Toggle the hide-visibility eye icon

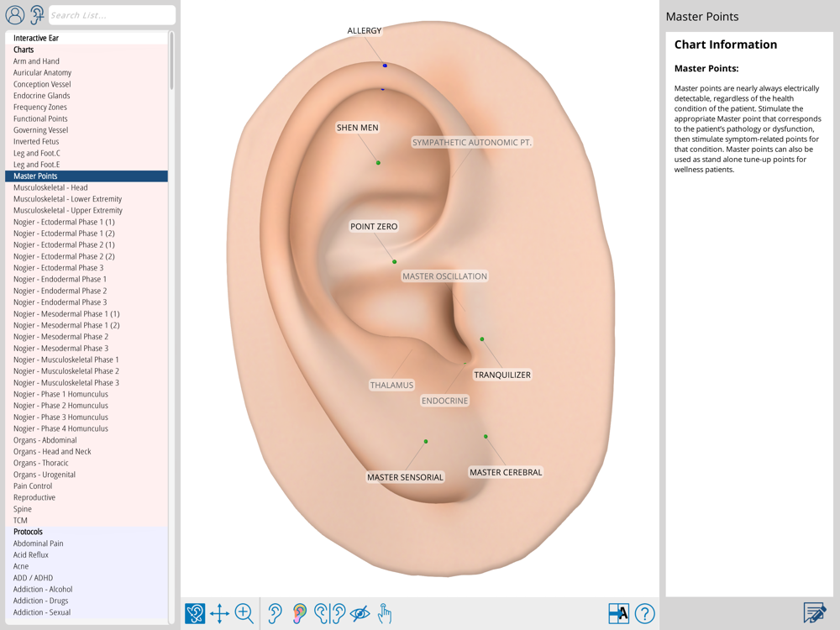tap(360, 613)
